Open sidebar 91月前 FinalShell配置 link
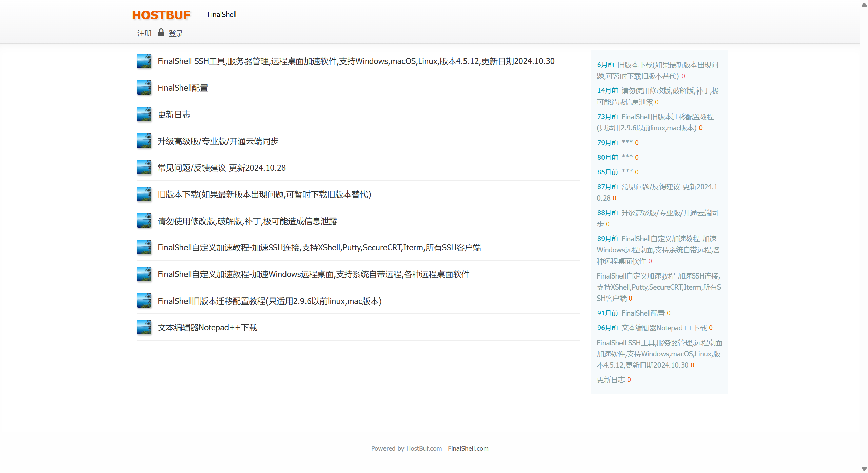Screen dimensions: 868x473 coord(643,313)
